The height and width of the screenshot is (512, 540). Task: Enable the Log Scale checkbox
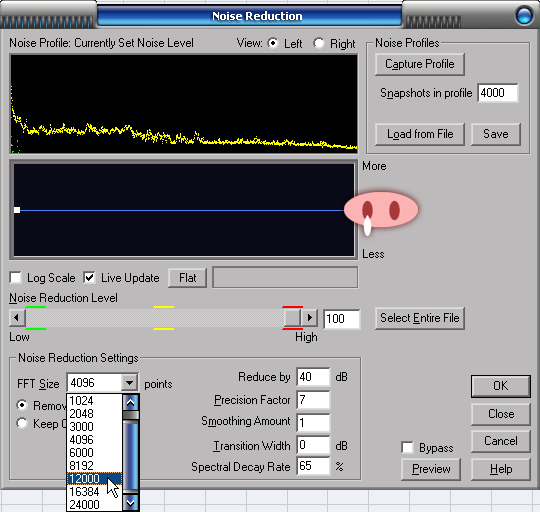pyautogui.click(x=16, y=278)
